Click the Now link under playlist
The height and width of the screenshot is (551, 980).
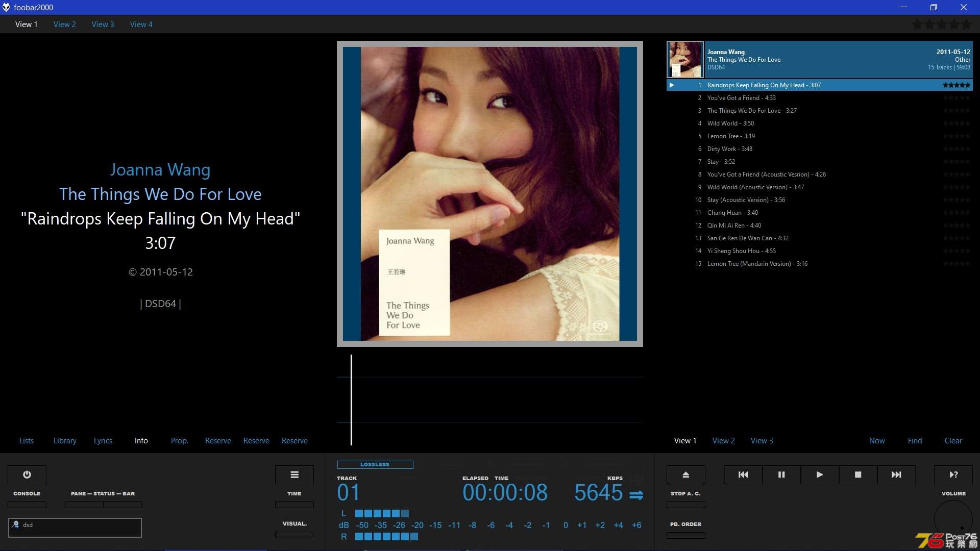tap(877, 440)
